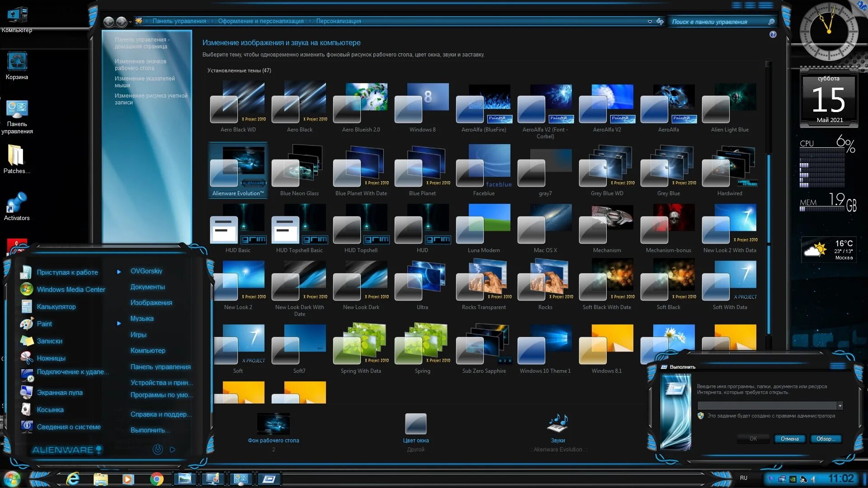
Task: Click the help question mark icon
Action: [773, 34]
